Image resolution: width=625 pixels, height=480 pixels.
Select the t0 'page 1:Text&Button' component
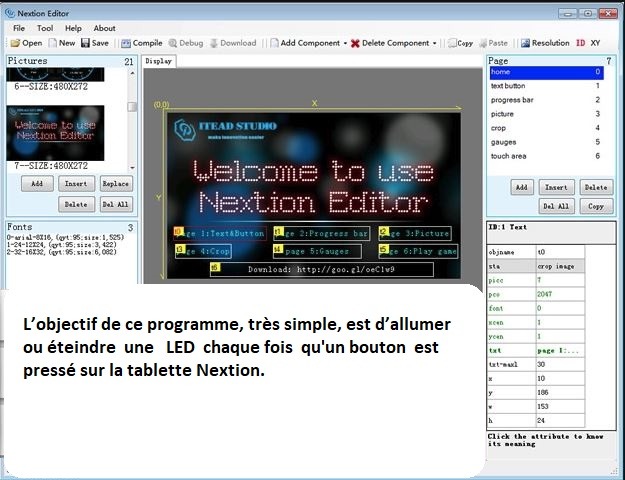pos(220,234)
